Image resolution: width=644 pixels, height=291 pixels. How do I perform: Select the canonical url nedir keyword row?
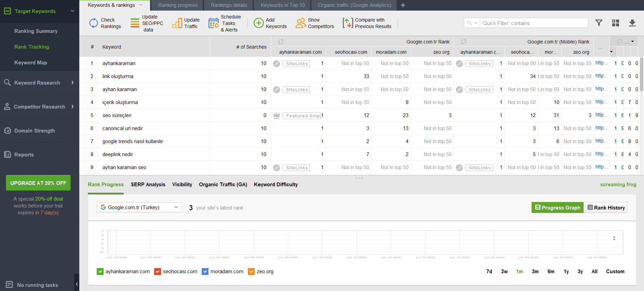[x=359, y=128]
